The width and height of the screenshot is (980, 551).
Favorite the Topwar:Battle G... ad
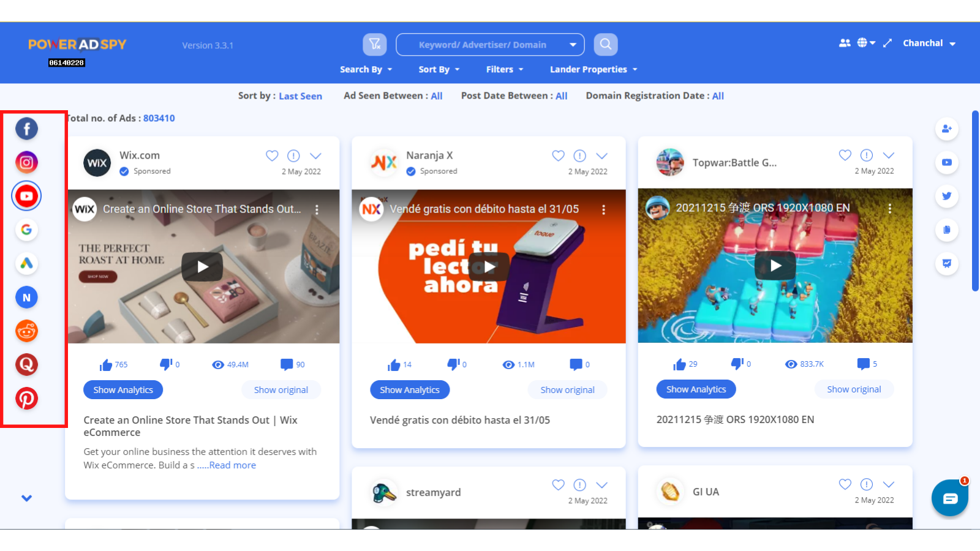(x=845, y=155)
